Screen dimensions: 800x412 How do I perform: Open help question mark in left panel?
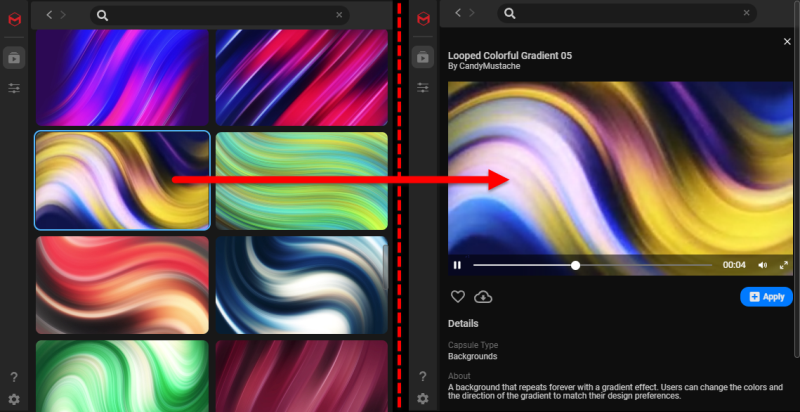14,377
